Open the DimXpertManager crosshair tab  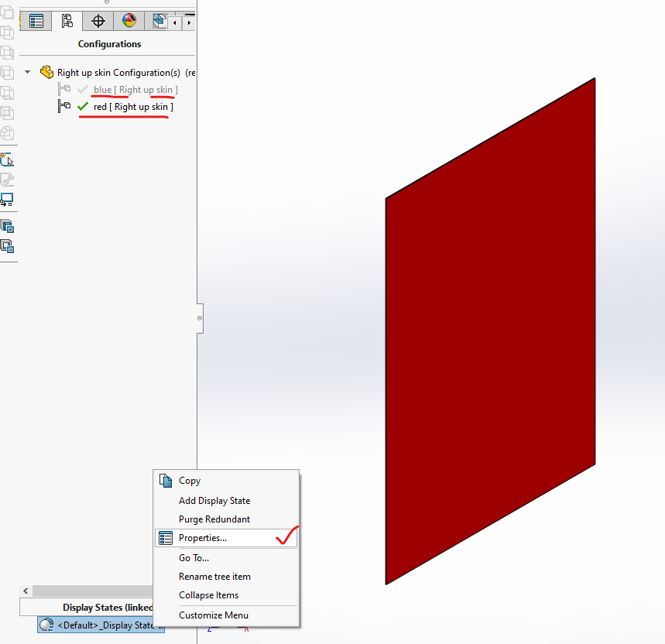[98, 21]
